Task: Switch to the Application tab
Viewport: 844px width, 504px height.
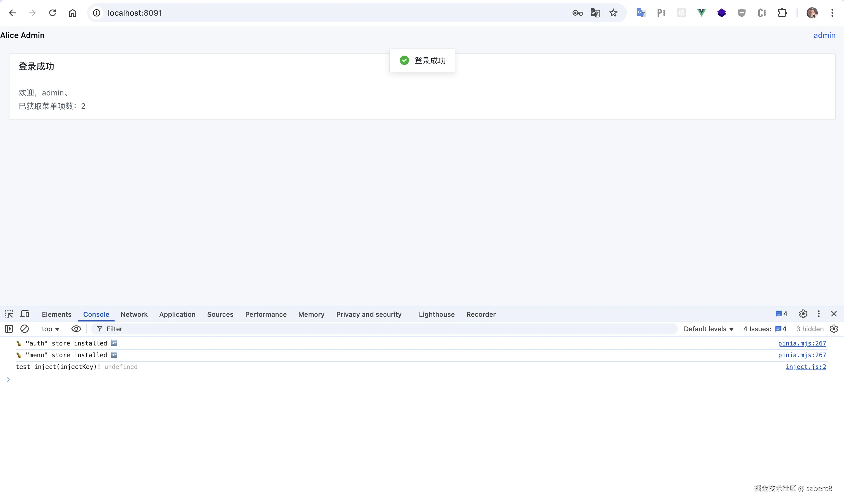Action: [x=177, y=314]
